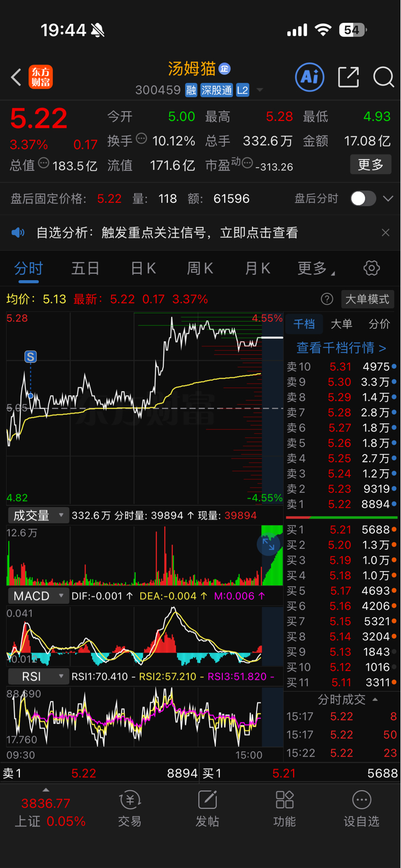This screenshot has height=868, width=401.
Task: Switch to 分时 tab
Action: 28,268
